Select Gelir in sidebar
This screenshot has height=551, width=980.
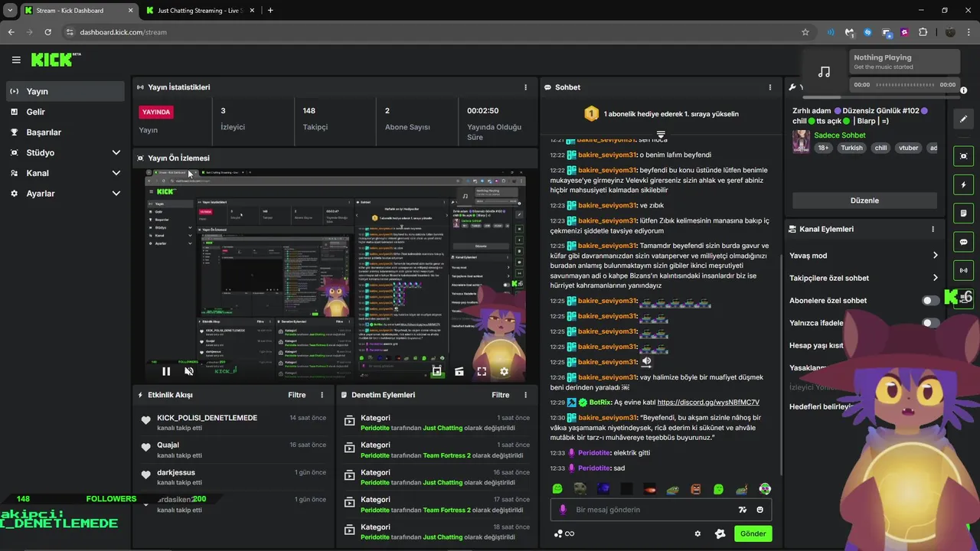[x=64, y=112]
